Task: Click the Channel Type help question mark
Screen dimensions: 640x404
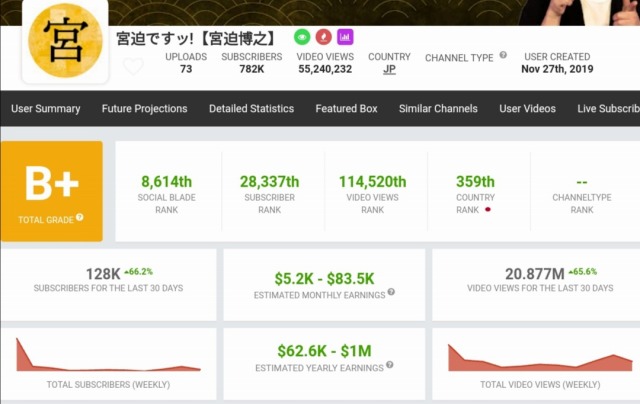Action: tap(503, 55)
